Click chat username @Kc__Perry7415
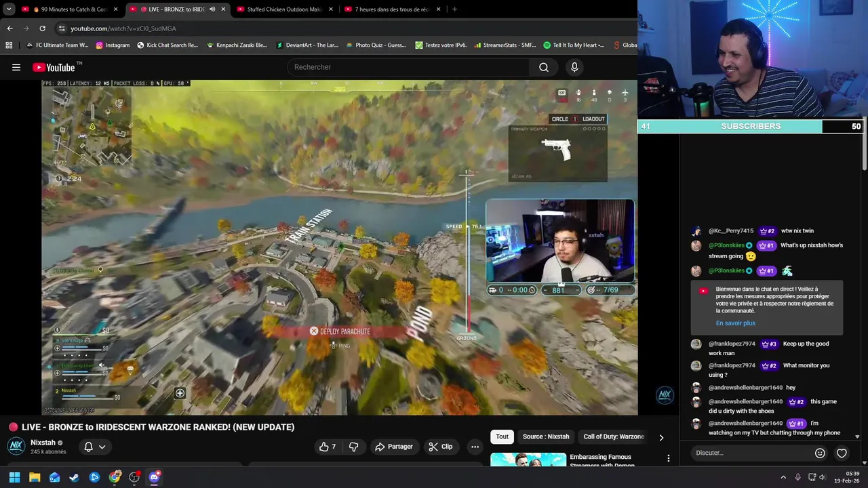 (731, 231)
